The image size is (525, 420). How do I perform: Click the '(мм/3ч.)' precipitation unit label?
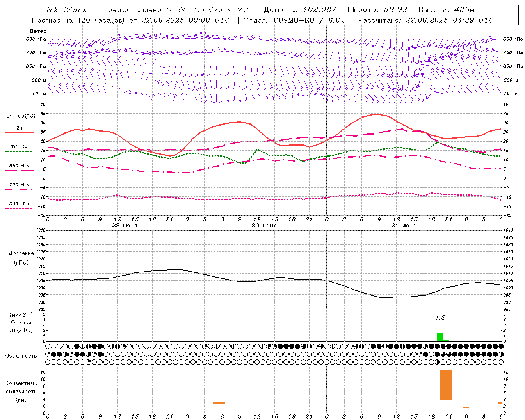[21, 315]
